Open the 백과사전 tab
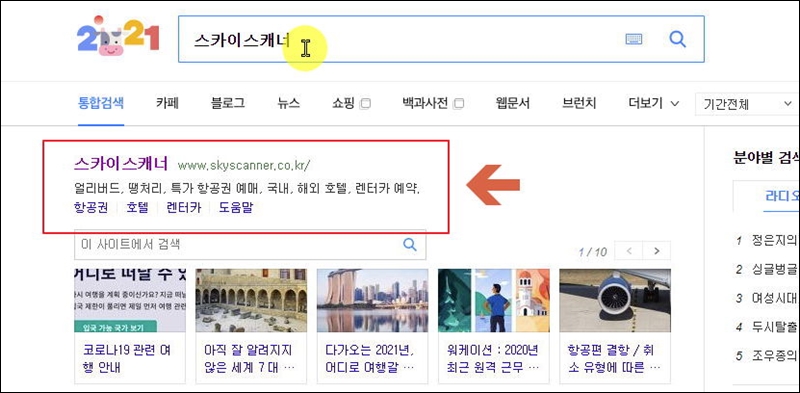Image resolution: width=800 pixels, height=393 pixels. point(425,104)
